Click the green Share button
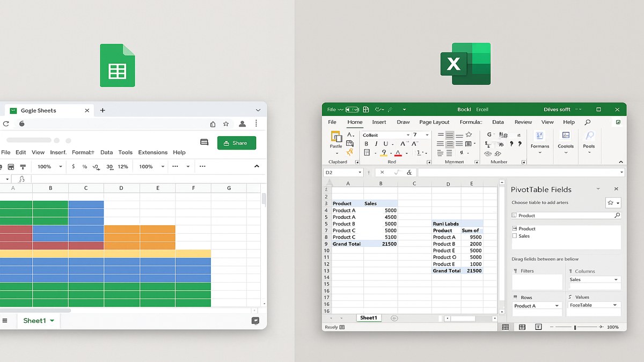Screen dimensions: 644x362 (x=237, y=143)
